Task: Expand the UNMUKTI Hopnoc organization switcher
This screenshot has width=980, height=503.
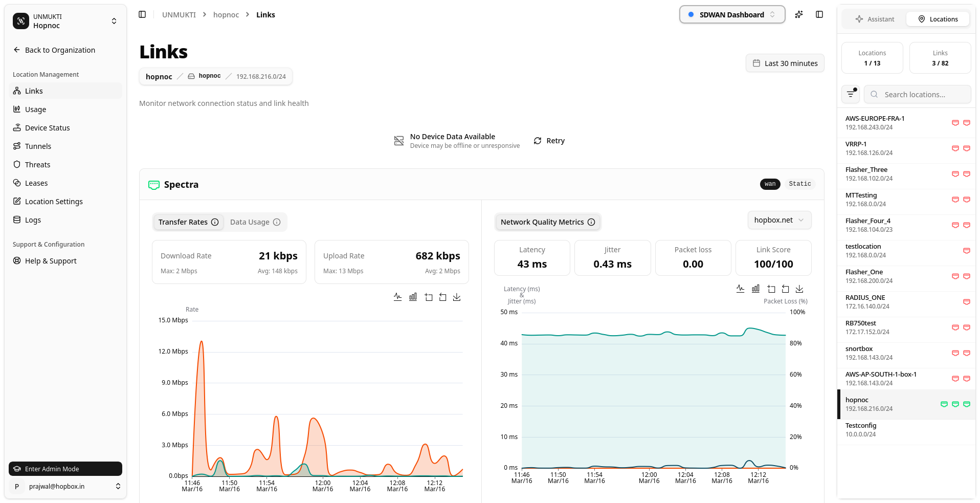Action: (x=65, y=21)
